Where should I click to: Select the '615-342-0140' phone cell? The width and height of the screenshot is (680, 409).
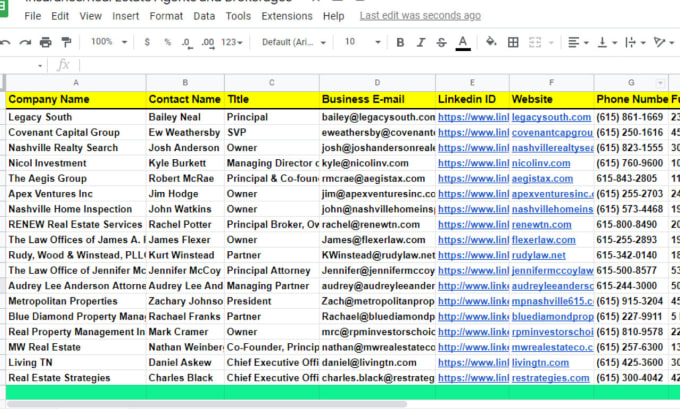(631, 255)
